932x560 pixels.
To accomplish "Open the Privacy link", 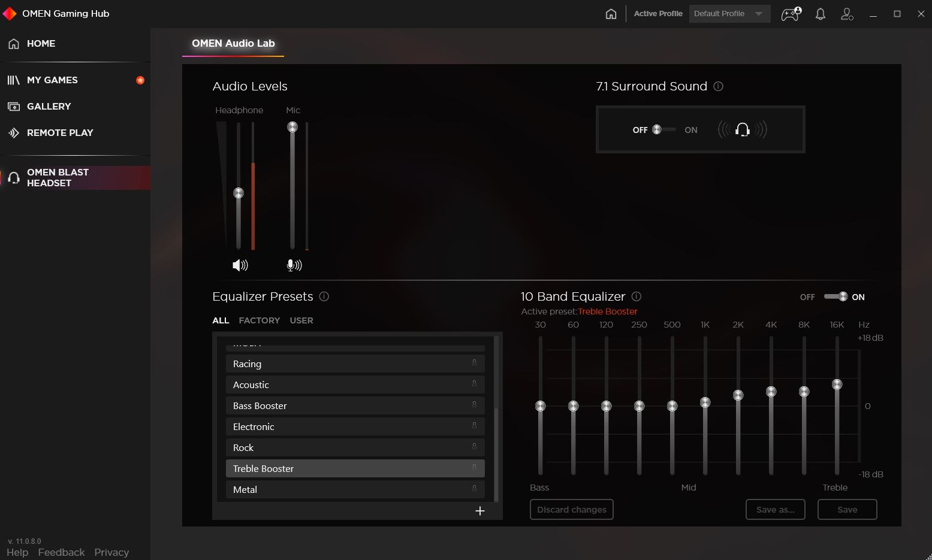I will (x=111, y=552).
